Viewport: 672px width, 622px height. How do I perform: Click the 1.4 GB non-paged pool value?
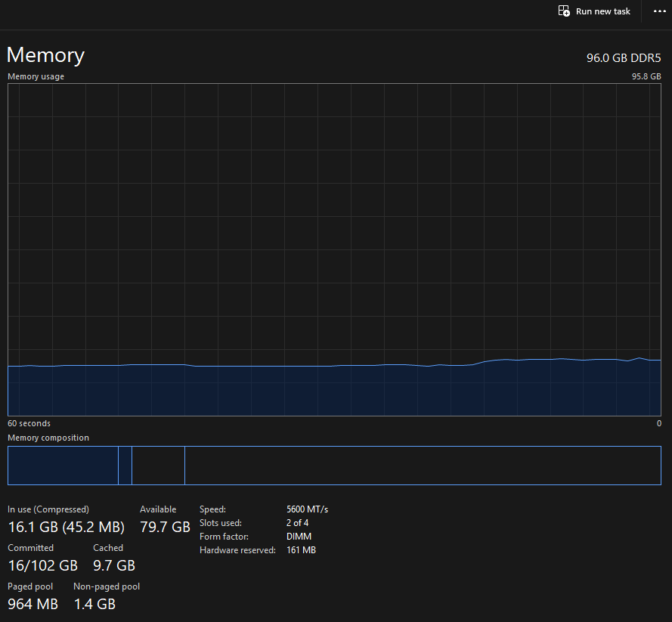click(x=94, y=604)
